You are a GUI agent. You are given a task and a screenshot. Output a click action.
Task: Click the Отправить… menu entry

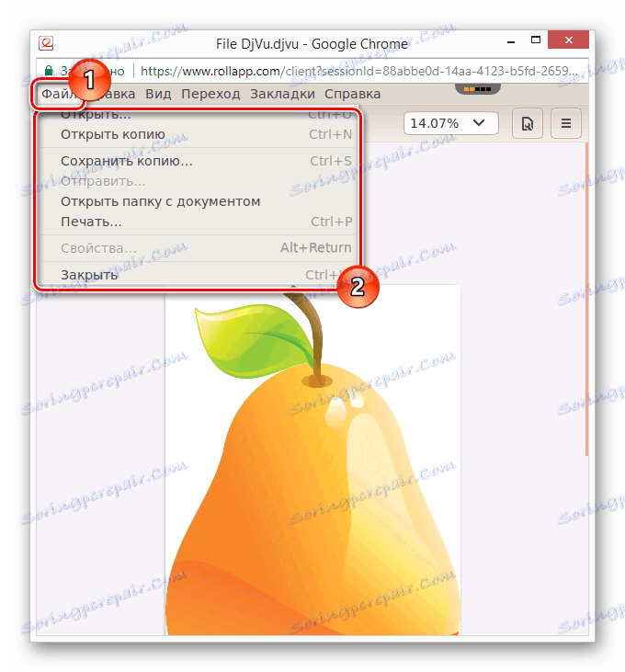(x=199, y=181)
